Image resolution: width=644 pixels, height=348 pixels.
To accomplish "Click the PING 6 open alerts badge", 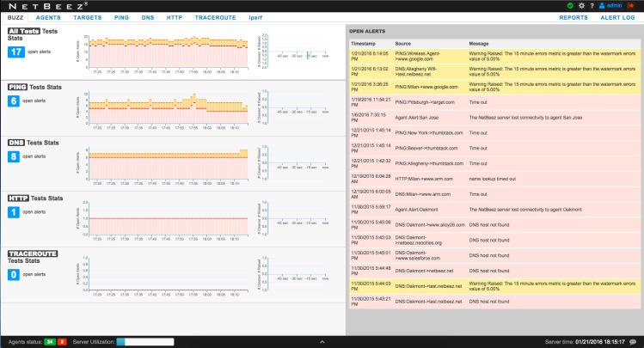I will tap(14, 101).
